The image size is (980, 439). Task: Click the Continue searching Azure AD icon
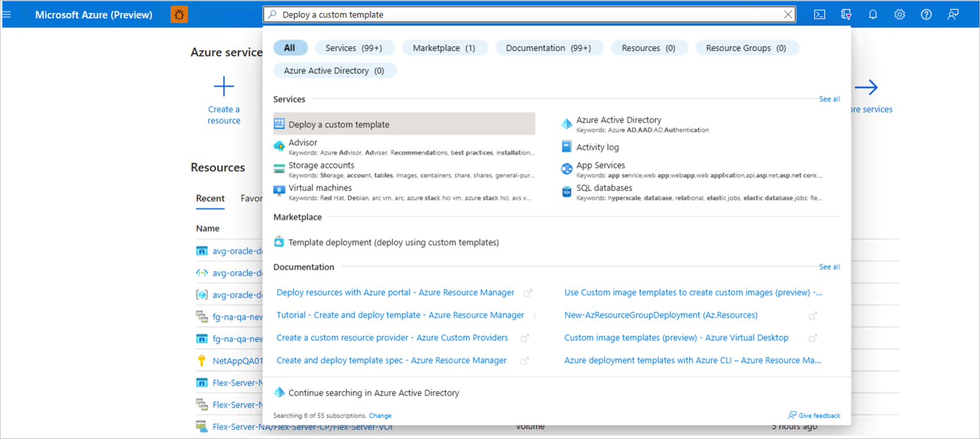click(x=279, y=392)
